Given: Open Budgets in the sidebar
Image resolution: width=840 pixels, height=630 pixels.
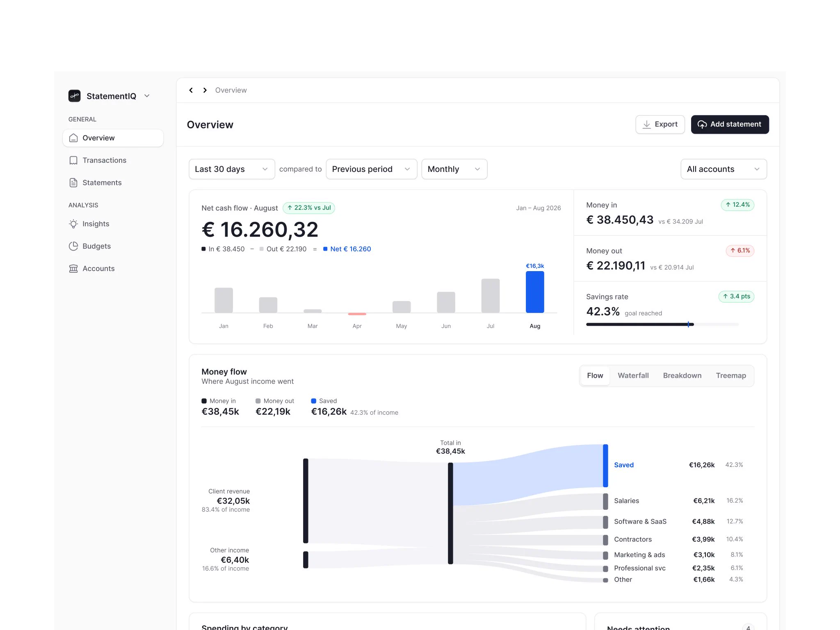Looking at the screenshot, I should (113, 246).
